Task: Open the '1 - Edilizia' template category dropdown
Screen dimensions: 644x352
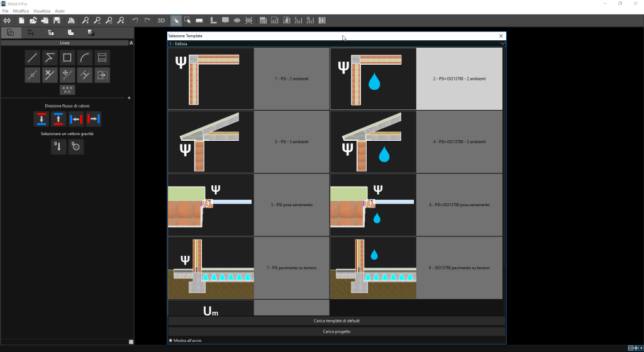Action: click(336, 43)
